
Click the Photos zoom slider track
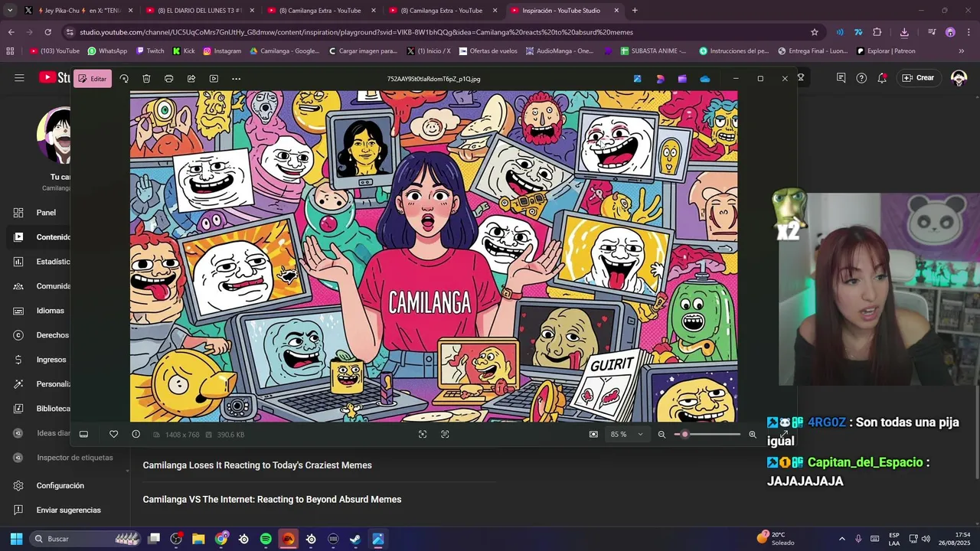coord(707,434)
